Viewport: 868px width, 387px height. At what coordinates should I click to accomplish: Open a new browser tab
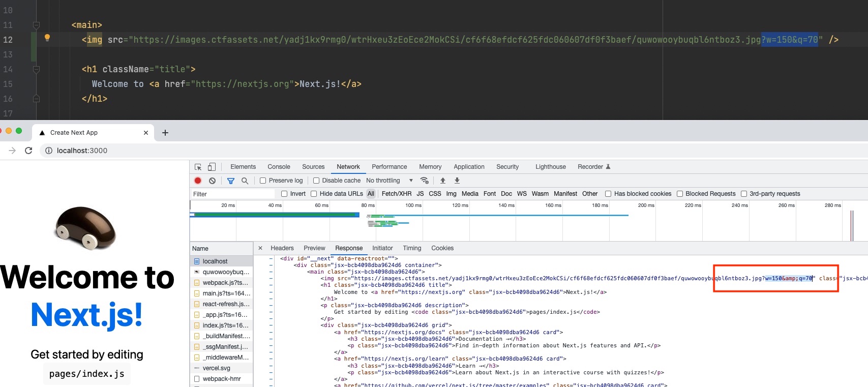[x=165, y=133]
